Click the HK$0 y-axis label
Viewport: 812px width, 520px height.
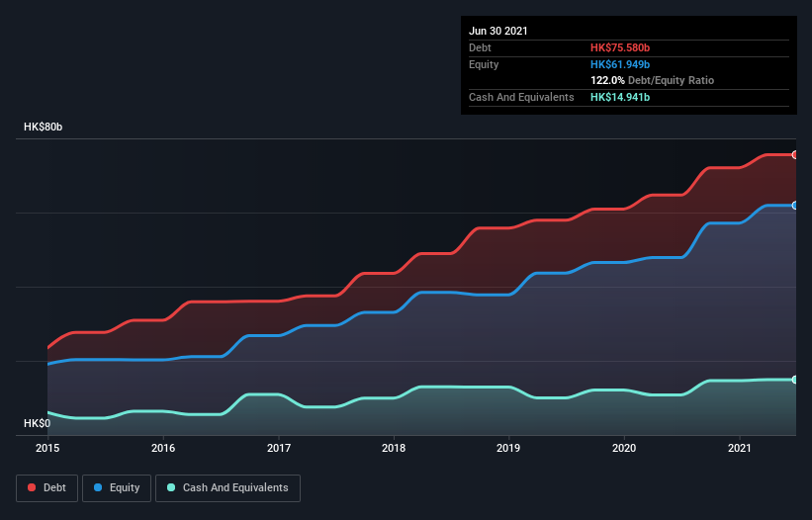(38, 423)
